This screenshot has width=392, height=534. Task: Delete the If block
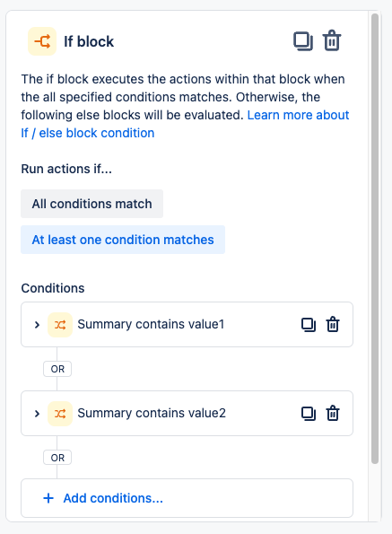[x=332, y=41]
